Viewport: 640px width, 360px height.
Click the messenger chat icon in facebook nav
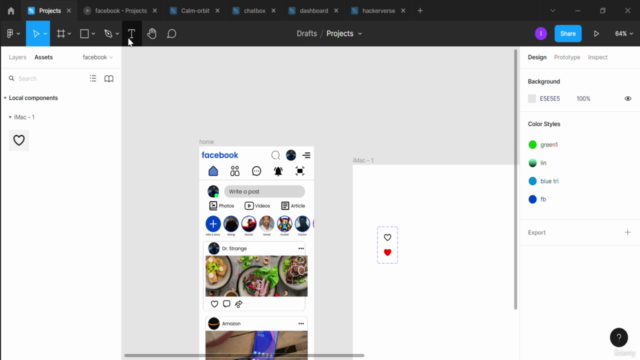[256, 171]
